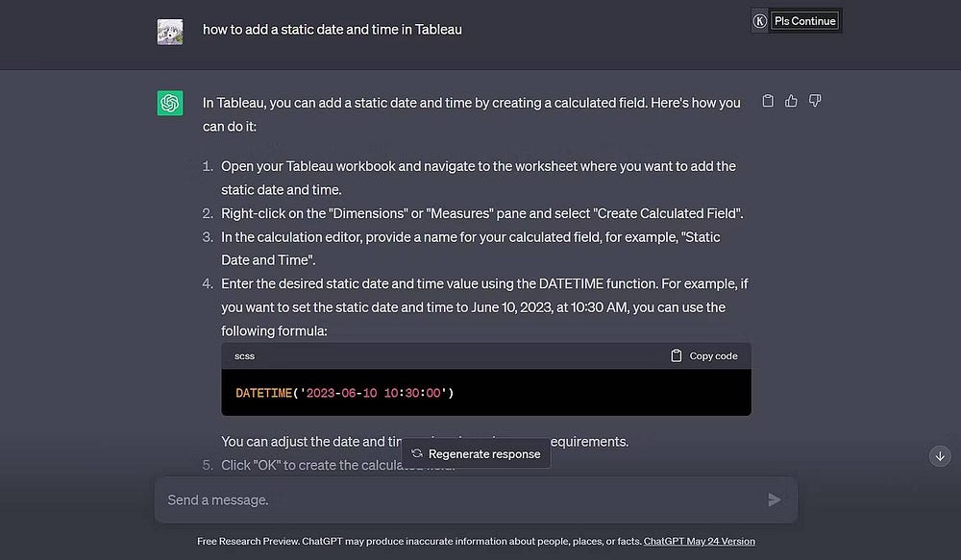Copy the response with the clipboard icon

[767, 101]
